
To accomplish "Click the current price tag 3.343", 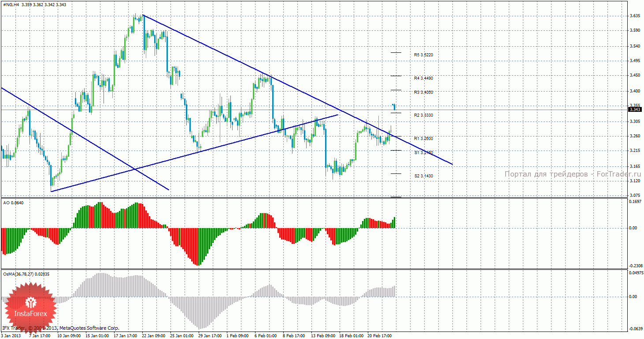I will pos(635,109).
